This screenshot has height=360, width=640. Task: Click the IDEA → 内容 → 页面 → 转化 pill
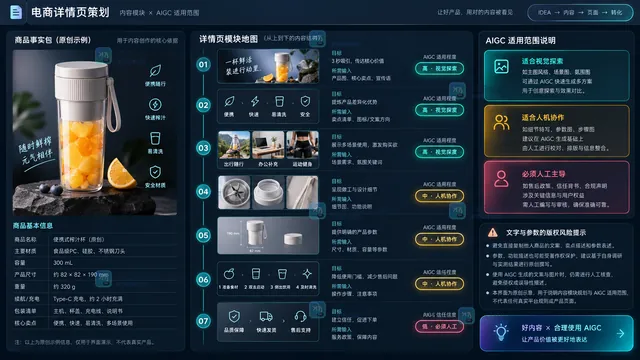click(x=580, y=13)
